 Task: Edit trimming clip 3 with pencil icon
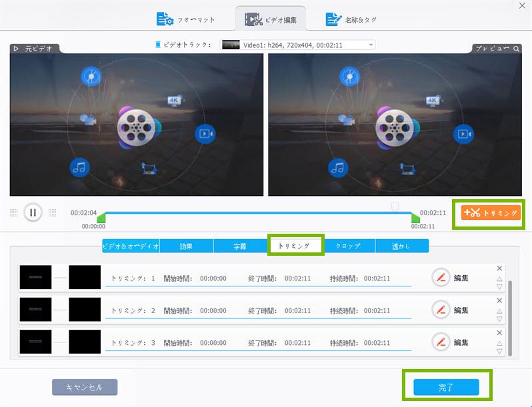pos(440,342)
